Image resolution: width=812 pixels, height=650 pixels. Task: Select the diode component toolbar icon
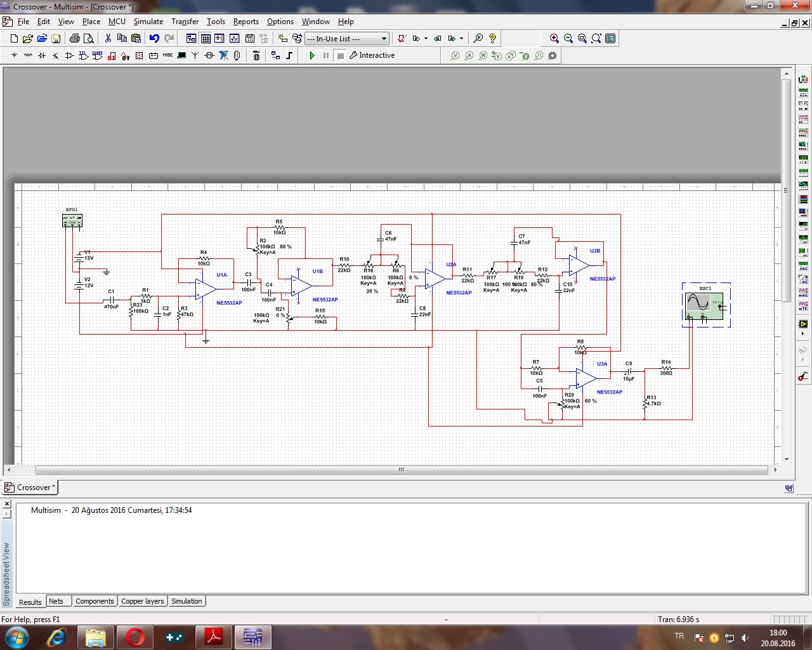pyautogui.click(x=42, y=56)
